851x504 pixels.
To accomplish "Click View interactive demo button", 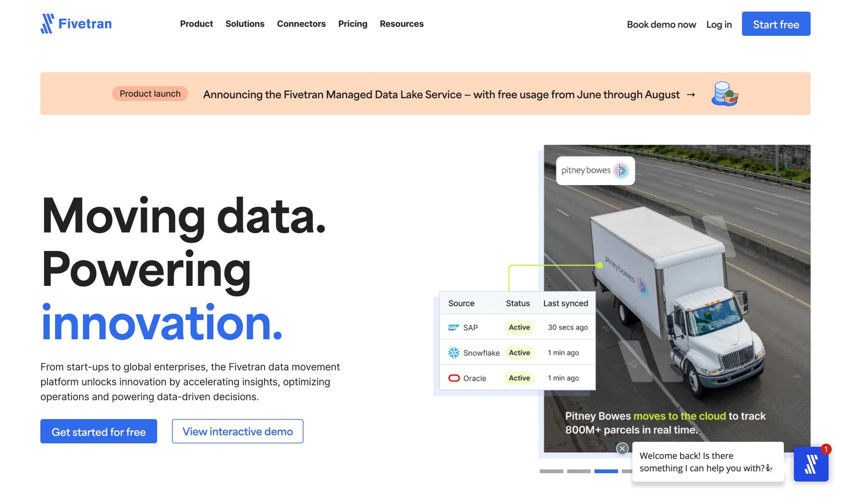I will 238,431.
